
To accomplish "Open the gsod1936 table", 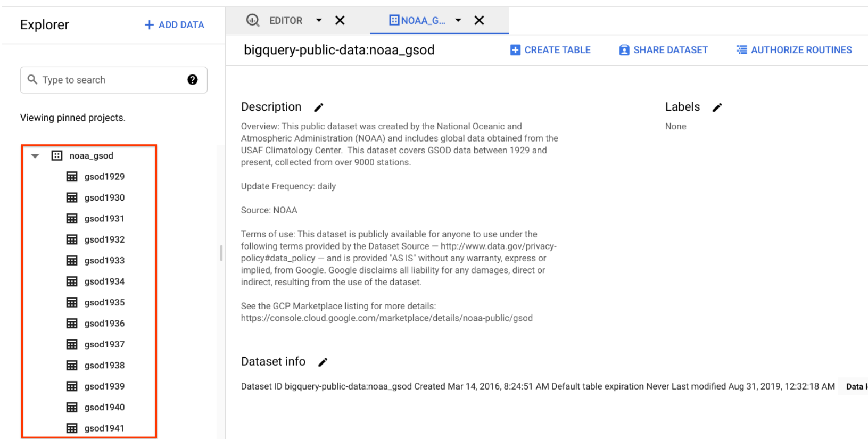I will (x=104, y=324).
